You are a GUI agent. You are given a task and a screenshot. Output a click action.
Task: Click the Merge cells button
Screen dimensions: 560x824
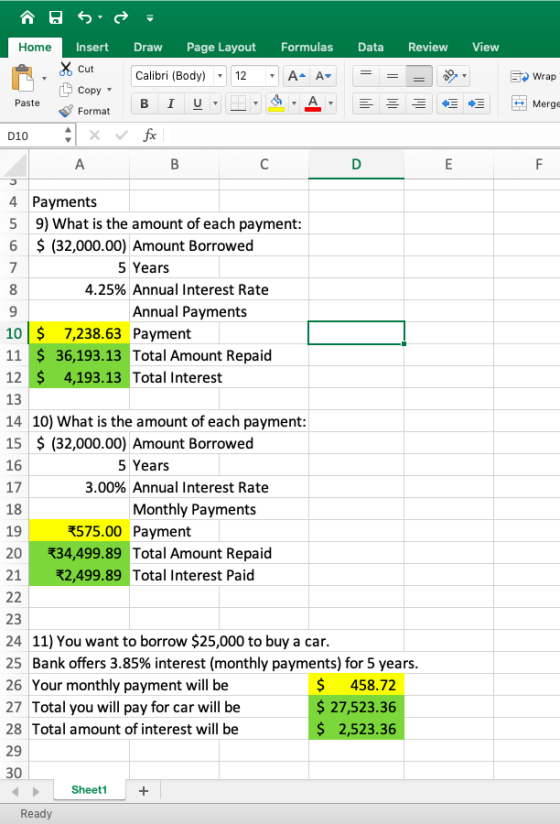coord(535,104)
